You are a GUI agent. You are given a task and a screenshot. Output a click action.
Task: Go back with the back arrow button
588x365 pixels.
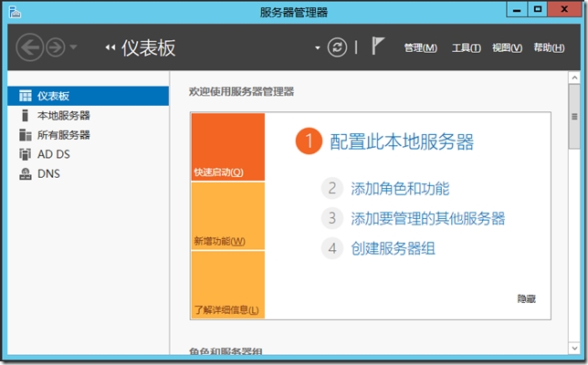[x=29, y=47]
